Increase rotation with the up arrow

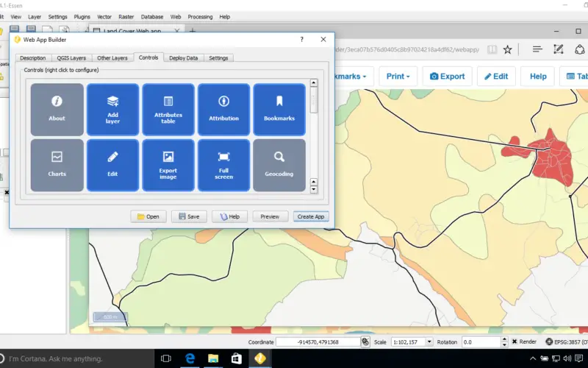coord(504,339)
